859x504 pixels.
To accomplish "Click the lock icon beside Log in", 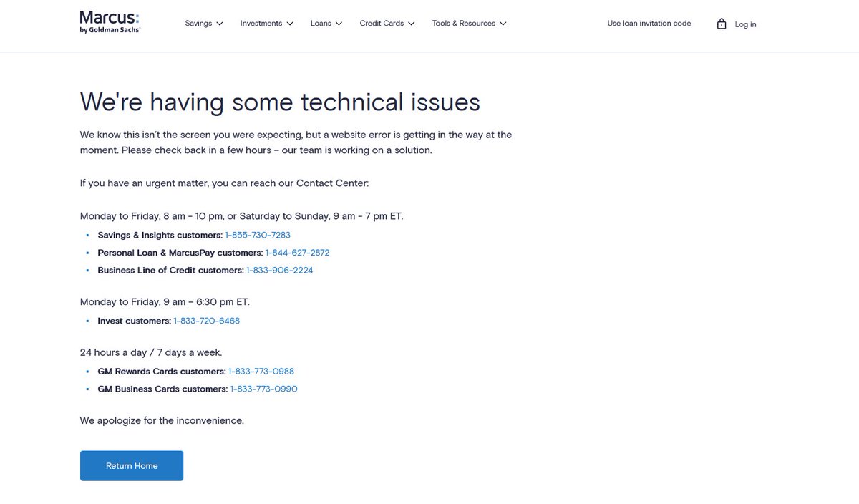I will (x=722, y=24).
